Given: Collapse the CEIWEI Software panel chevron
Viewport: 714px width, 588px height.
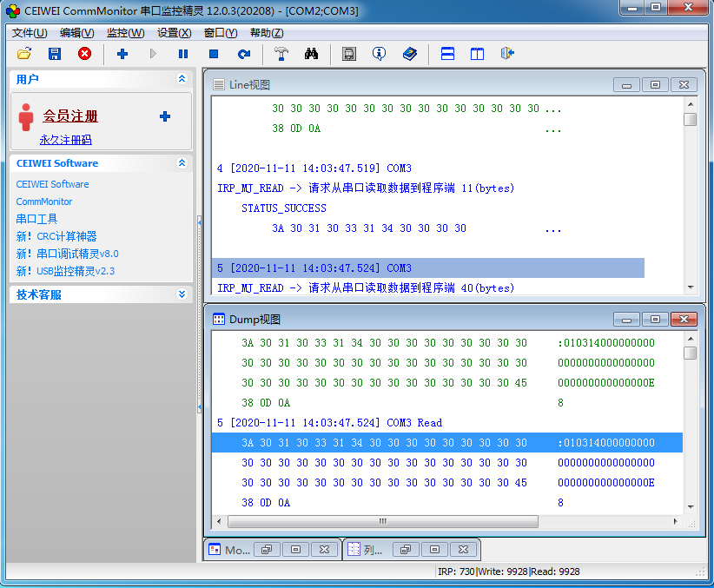Looking at the screenshot, I should [182, 162].
